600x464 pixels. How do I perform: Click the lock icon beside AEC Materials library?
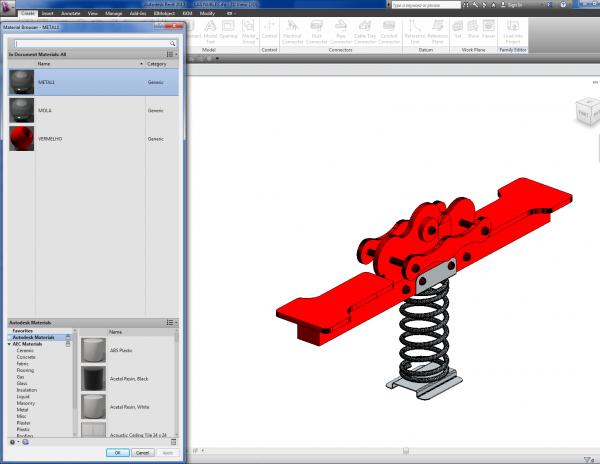68,344
